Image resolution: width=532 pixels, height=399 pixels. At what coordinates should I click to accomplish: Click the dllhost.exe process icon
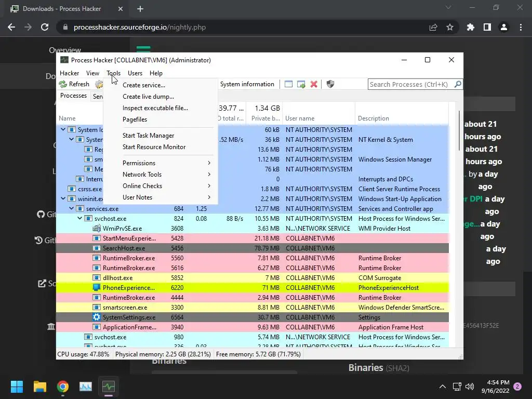coord(96,278)
